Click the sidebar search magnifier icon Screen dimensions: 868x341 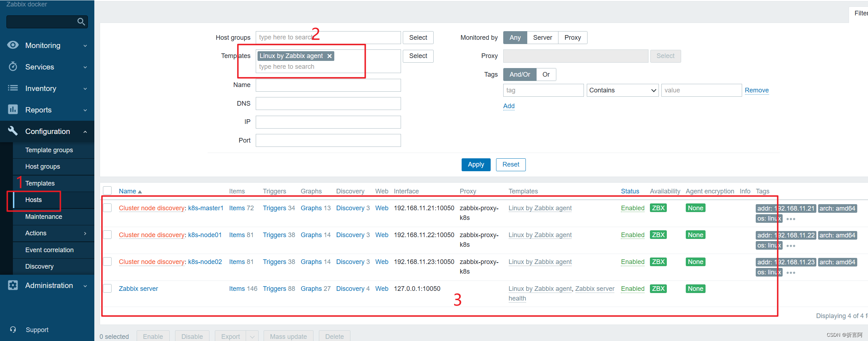click(81, 22)
